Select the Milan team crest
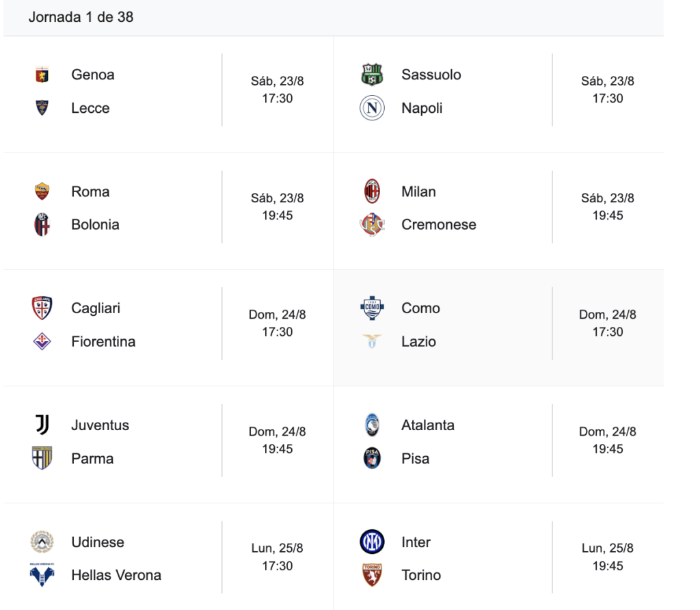This screenshot has width=700, height=610. tap(372, 191)
